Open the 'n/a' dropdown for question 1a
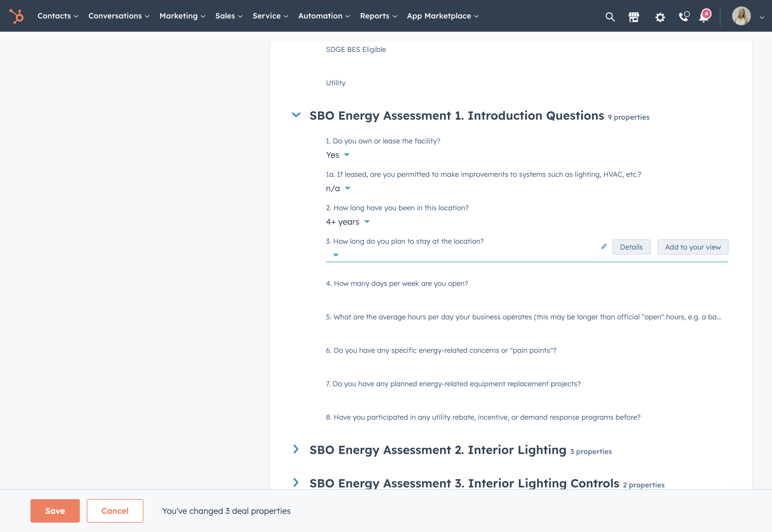This screenshot has width=772, height=532. coord(338,188)
